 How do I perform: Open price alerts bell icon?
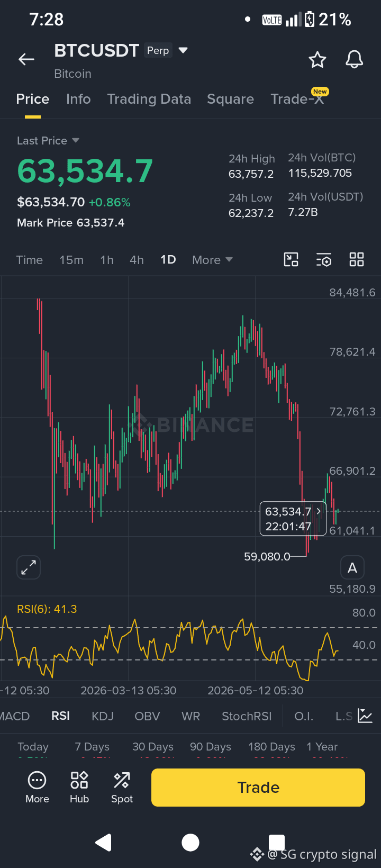(355, 59)
